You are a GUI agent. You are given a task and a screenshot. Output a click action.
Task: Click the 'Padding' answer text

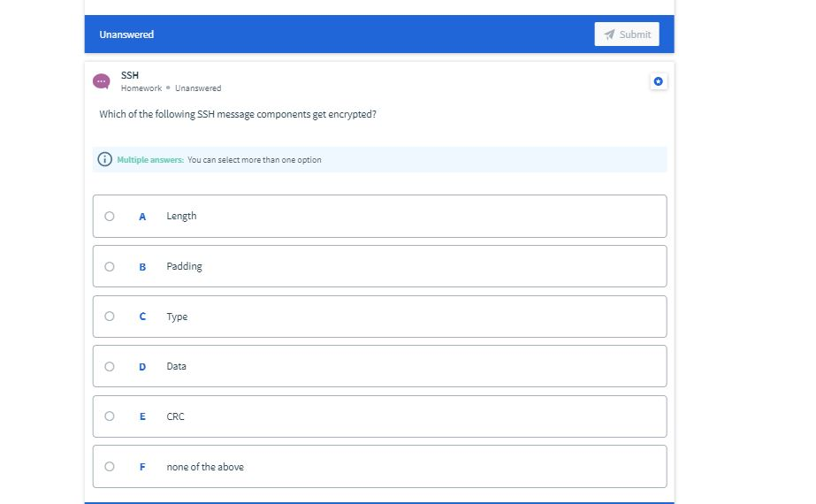click(x=184, y=266)
